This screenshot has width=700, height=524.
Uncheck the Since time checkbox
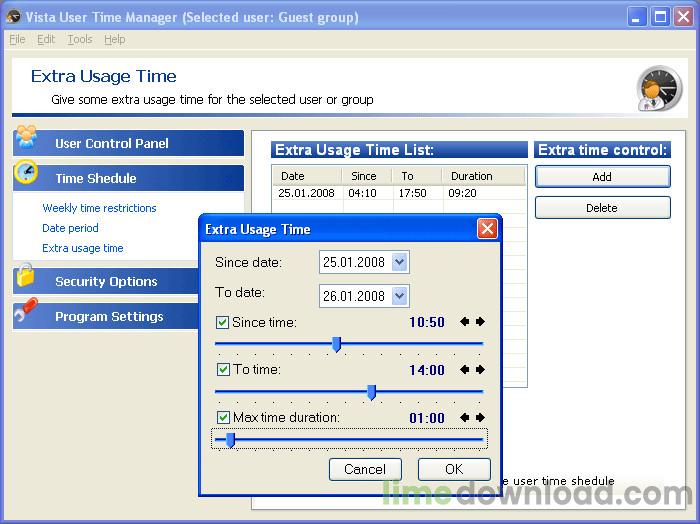click(x=222, y=322)
